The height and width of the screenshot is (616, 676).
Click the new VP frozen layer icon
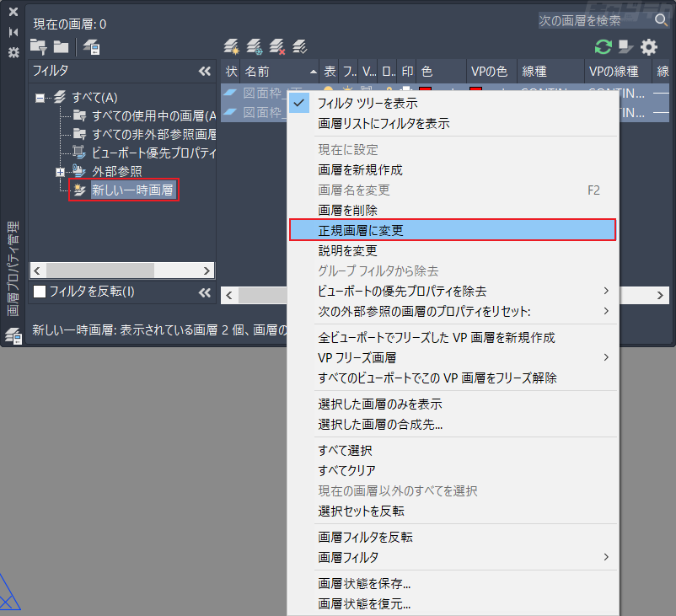point(254,47)
